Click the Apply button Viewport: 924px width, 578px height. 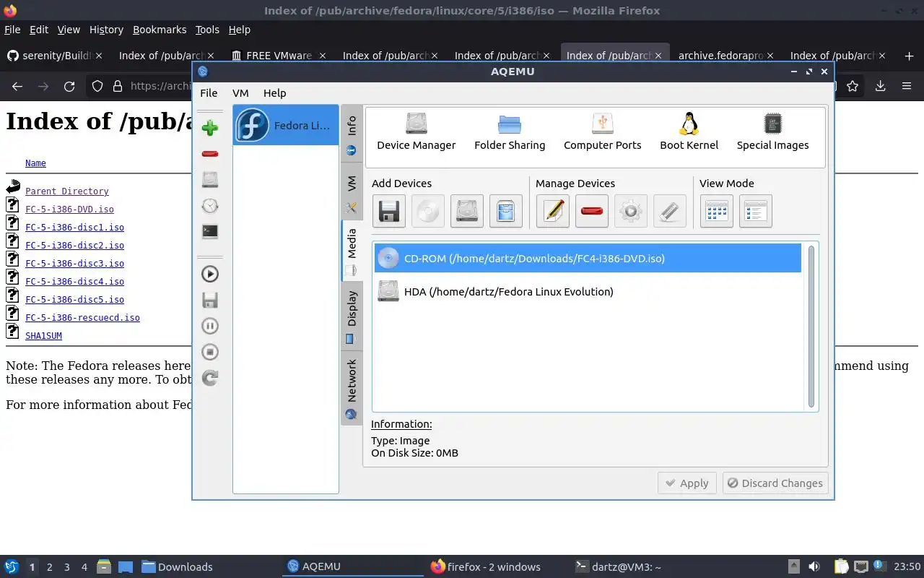pos(687,483)
